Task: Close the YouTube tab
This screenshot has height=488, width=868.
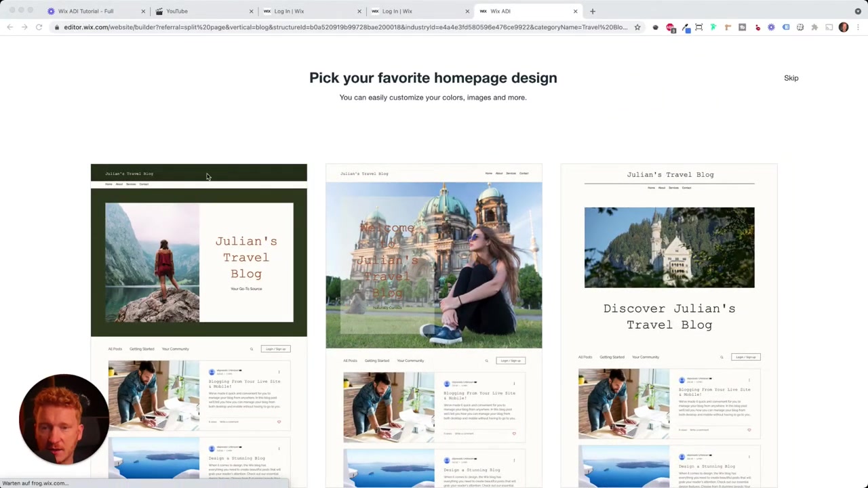Action: click(x=251, y=12)
